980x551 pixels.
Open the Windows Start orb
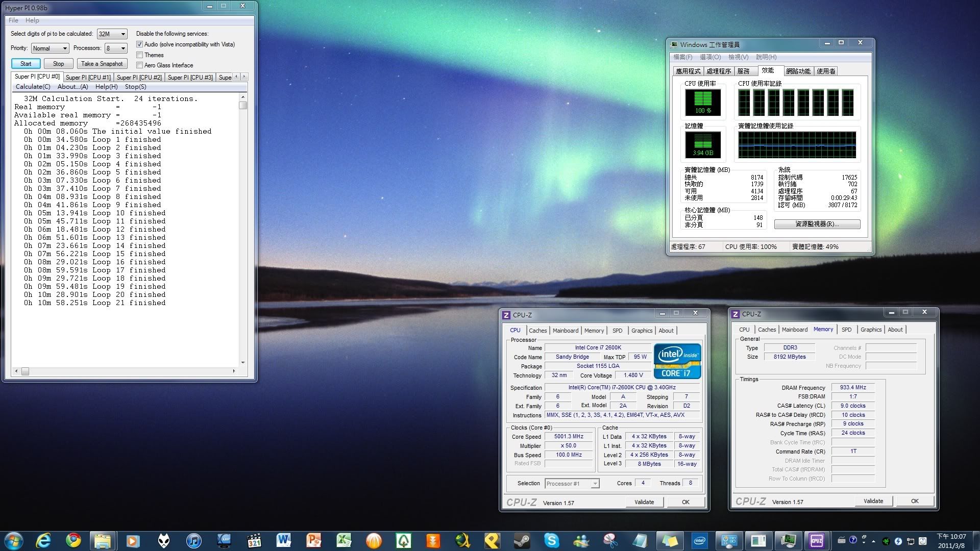13,541
